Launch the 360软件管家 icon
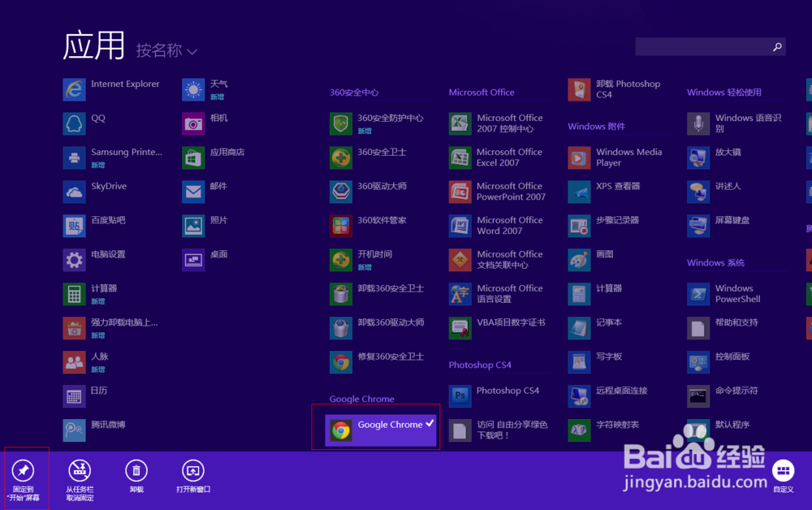Viewport: 812px width, 510px height. point(341,226)
